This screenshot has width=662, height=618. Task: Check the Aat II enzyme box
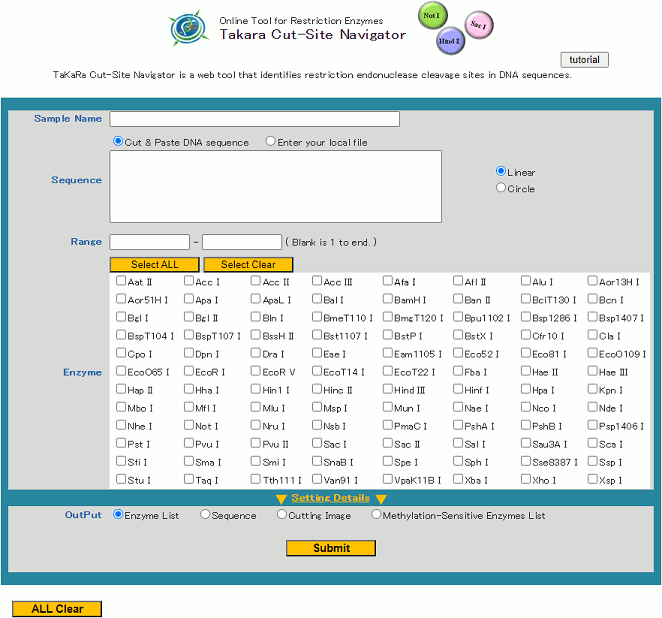click(121, 281)
